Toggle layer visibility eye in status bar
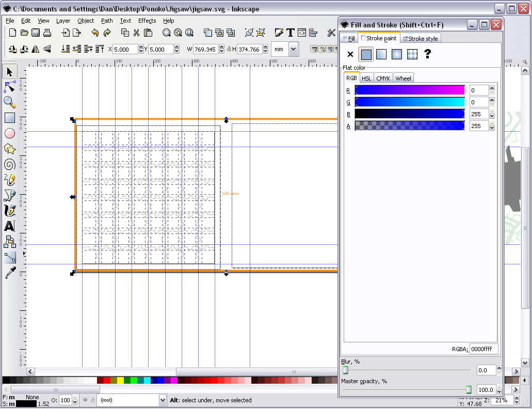The height and width of the screenshot is (409, 532). pos(85,400)
